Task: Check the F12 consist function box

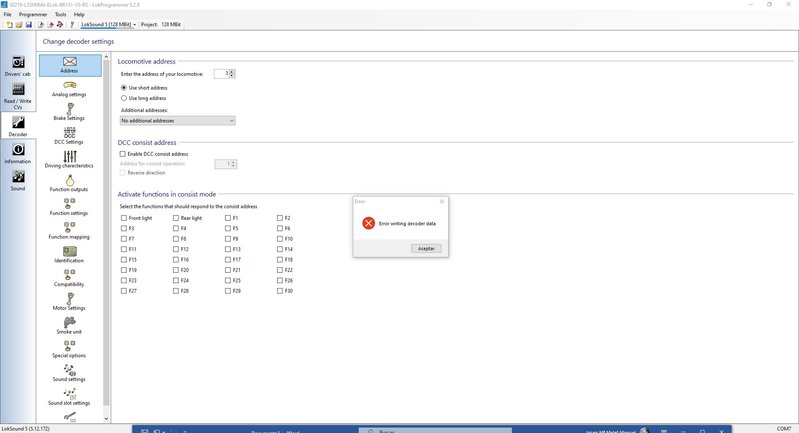Action: [x=176, y=249]
